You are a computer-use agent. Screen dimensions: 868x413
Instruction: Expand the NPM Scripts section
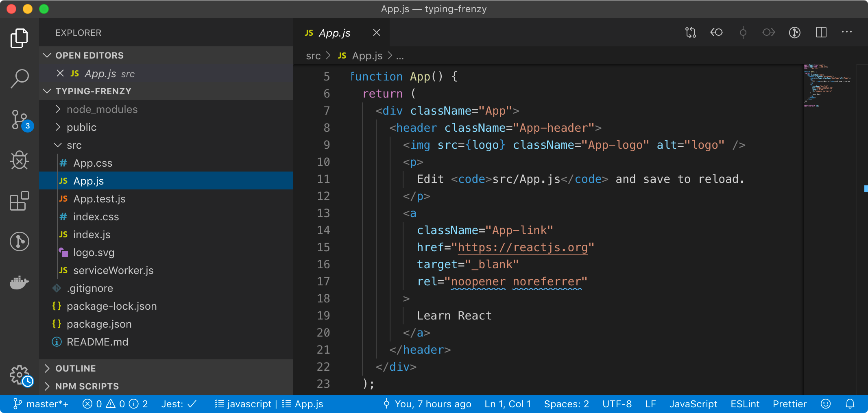[x=166, y=386]
